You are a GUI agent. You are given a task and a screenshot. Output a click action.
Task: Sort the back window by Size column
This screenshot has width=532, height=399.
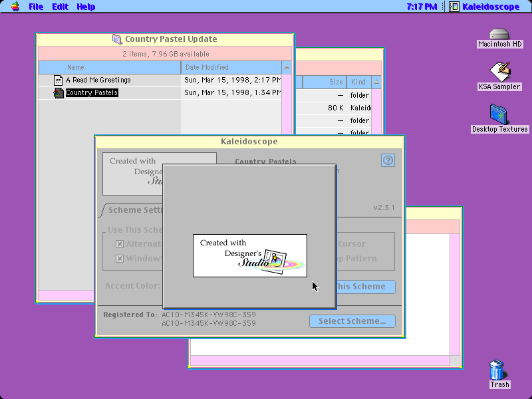pyautogui.click(x=324, y=82)
